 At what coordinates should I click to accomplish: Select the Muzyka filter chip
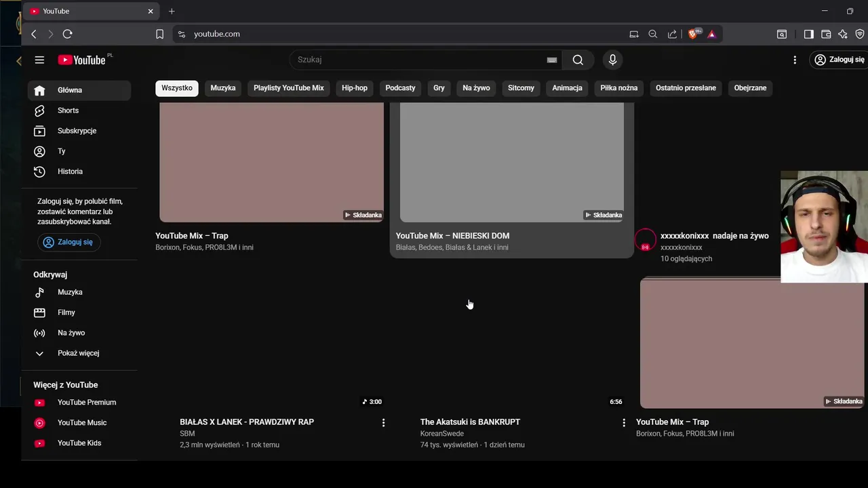(223, 88)
